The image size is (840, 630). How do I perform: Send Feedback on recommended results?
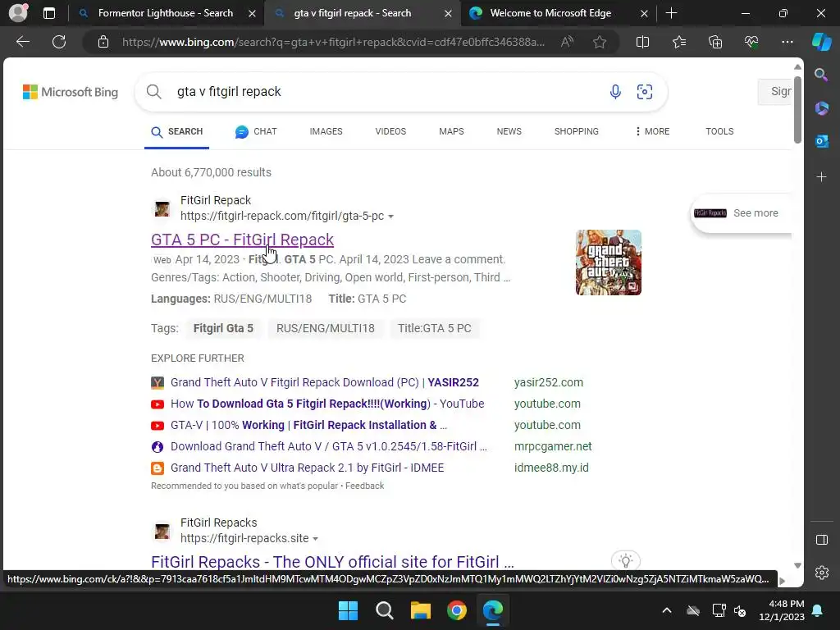[x=364, y=486]
